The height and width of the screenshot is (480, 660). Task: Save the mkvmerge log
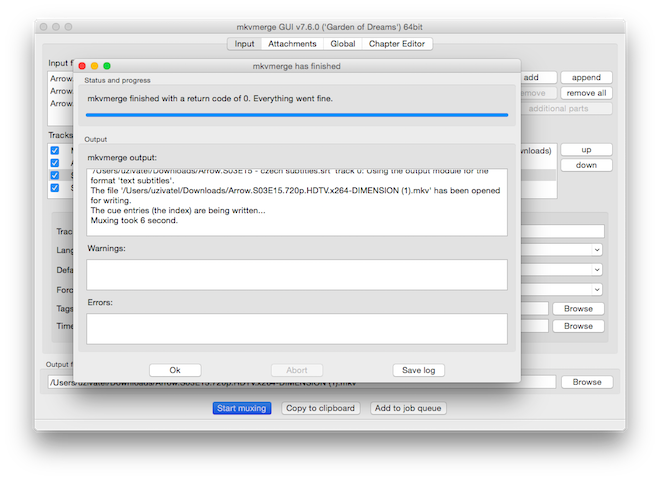click(418, 370)
